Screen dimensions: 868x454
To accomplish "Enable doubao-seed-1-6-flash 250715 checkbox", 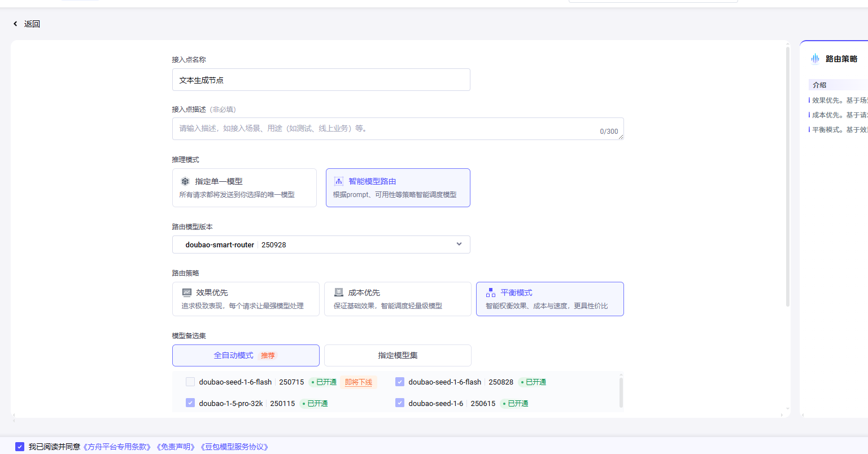I will click(x=190, y=382).
